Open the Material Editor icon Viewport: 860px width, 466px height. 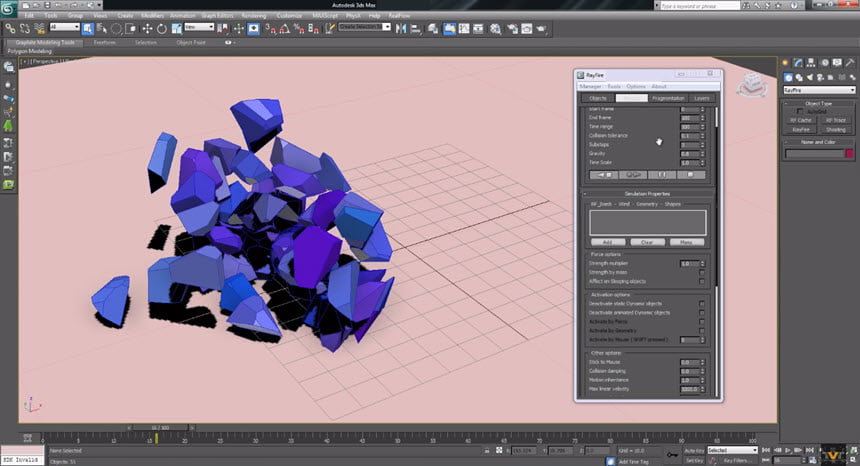[x=495, y=28]
